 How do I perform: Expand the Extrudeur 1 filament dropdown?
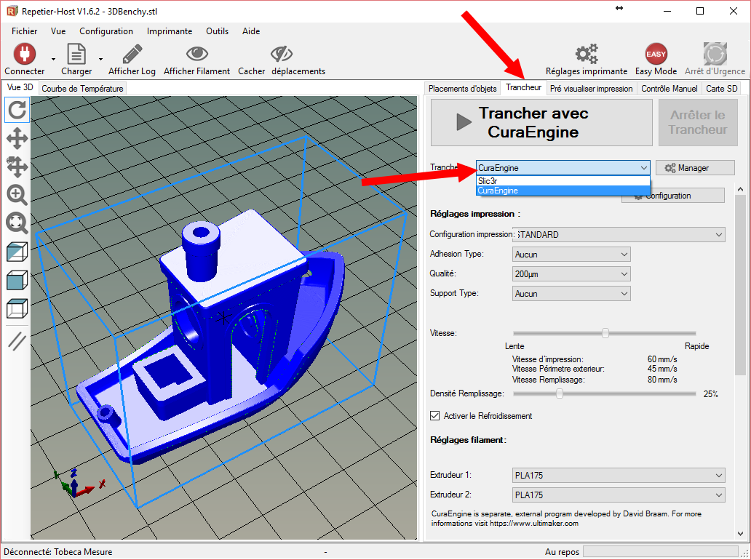coord(619,476)
